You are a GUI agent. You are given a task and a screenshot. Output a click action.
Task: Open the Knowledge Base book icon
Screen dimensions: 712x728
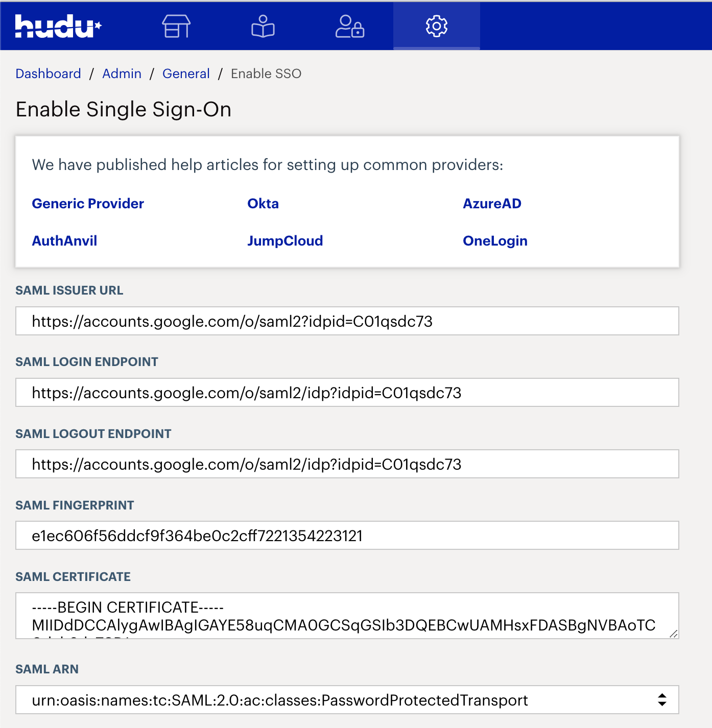[263, 26]
